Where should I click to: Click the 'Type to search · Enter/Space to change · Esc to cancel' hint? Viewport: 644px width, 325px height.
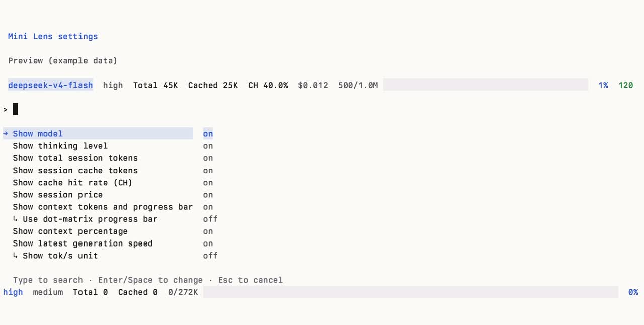pos(148,280)
